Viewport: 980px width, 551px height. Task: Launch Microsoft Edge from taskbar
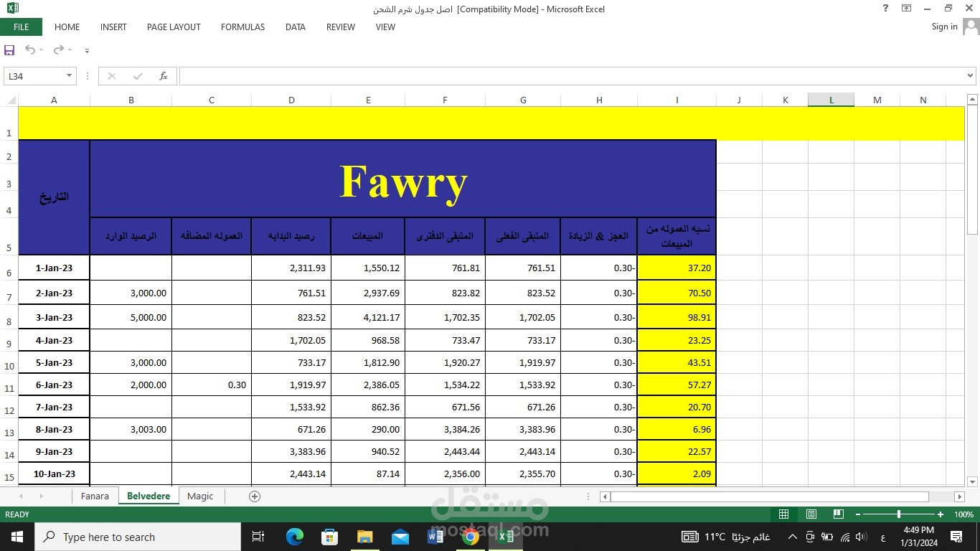[295, 537]
